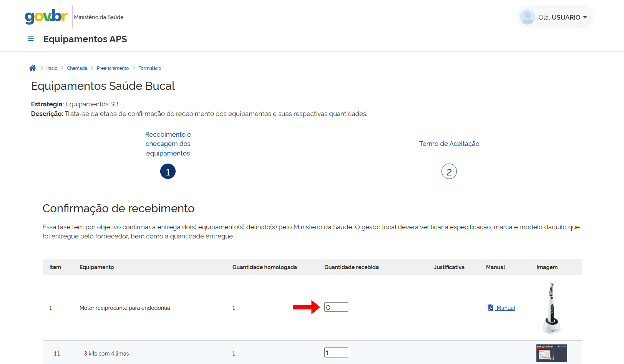Click the PDF icon beside Manual
Screen dimensions: 624x364
[491, 308]
